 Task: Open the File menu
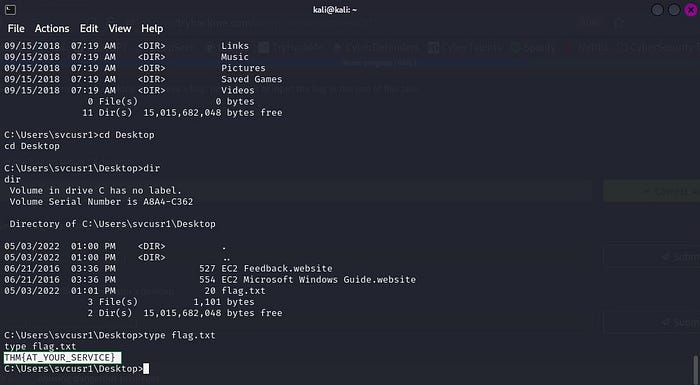(x=16, y=29)
